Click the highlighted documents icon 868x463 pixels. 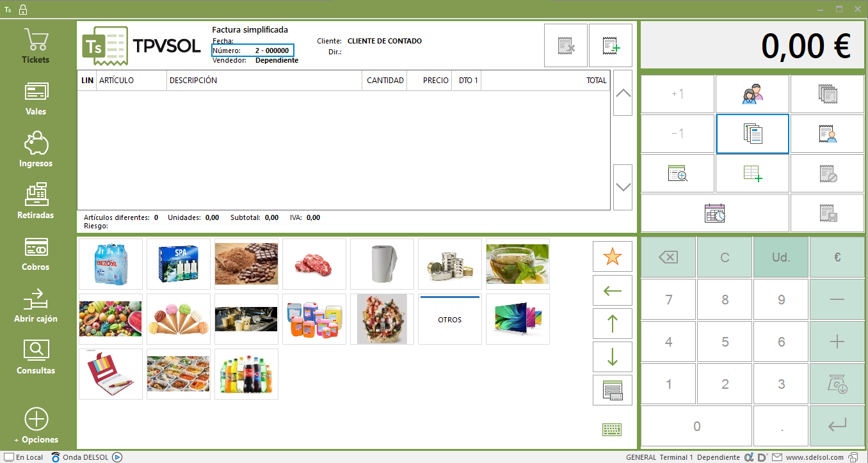(752, 134)
